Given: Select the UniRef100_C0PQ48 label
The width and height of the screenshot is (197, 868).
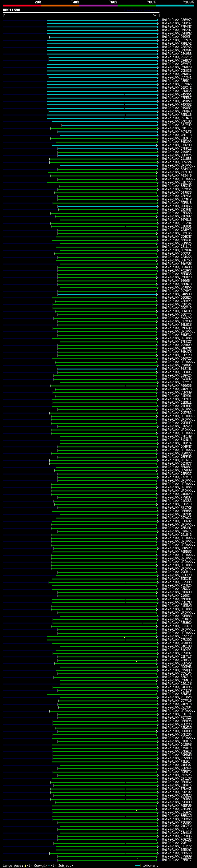Looking at the screenshot, I should (x=177, y=111).
